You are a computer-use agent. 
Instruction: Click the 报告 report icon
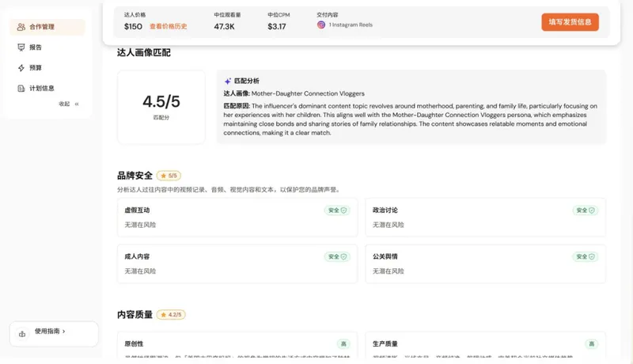pos(21,47)
